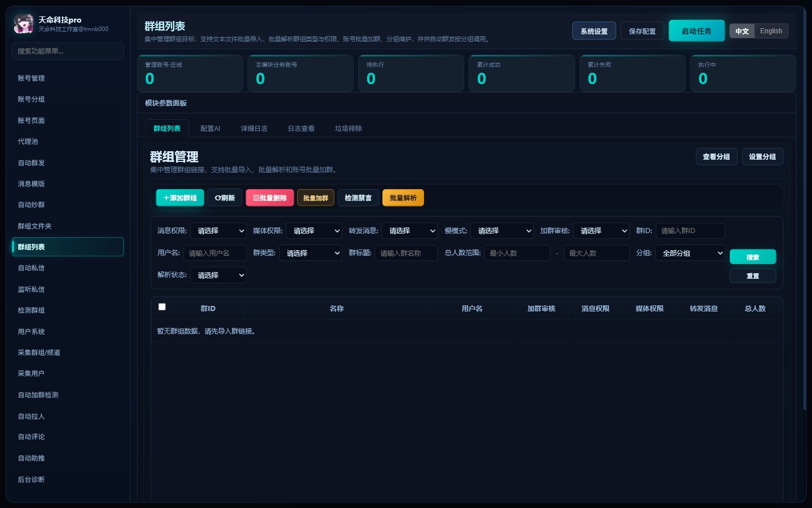Focus the 请输入用户名 input field
Image resolution: width=812 pixels, height=508 pixels.
point(215,253)
